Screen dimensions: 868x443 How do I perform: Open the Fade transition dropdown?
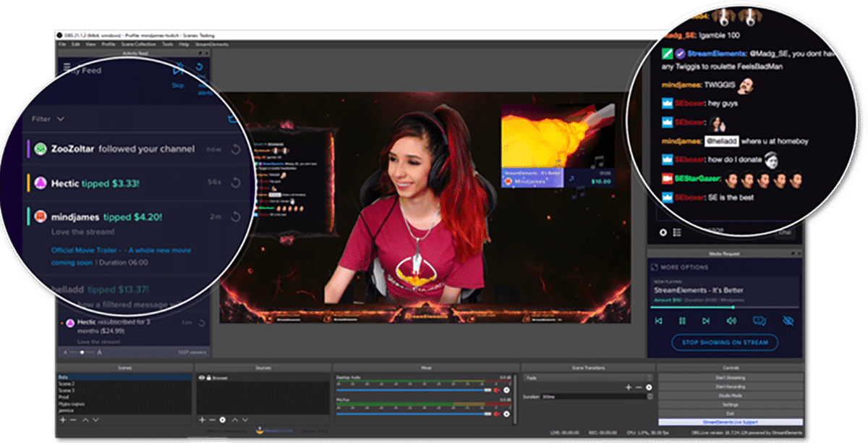tap(587, 377)
